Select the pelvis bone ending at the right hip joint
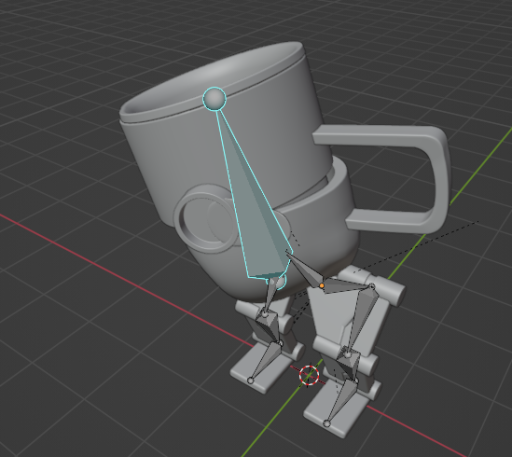Screen dimensions: 512x457 point(347,287)
